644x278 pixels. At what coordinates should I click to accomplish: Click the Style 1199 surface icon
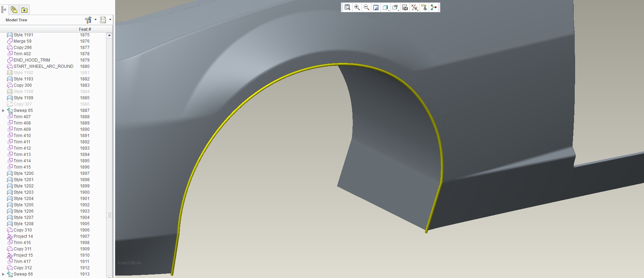pos(10,98)
